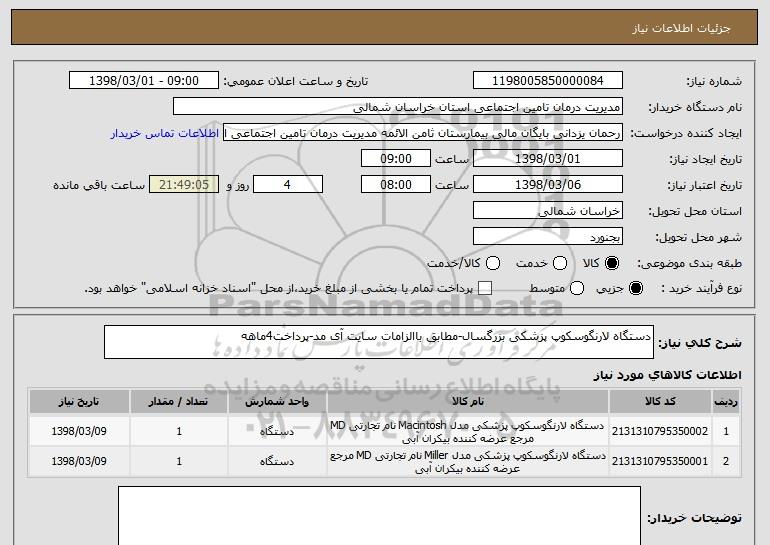Screen dimensions: 770x545
Task: Select the متوسط purchase process radio
Action: [x=577, y=288]
